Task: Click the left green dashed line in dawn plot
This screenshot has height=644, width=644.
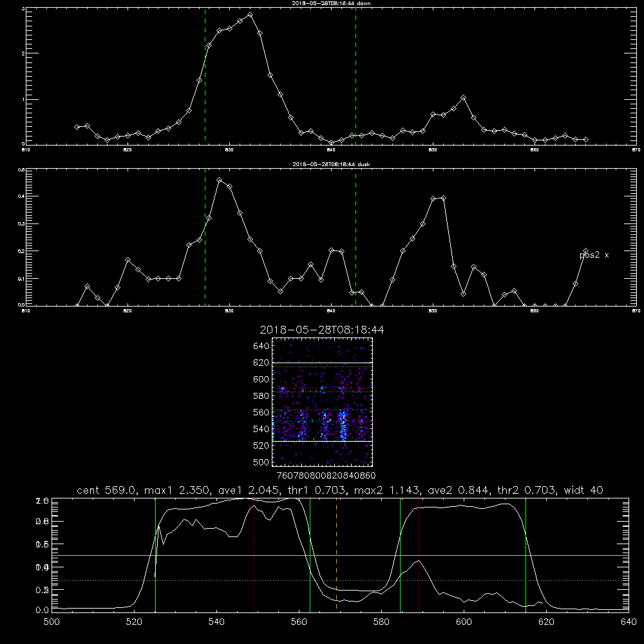Action: tap(205, 77)
